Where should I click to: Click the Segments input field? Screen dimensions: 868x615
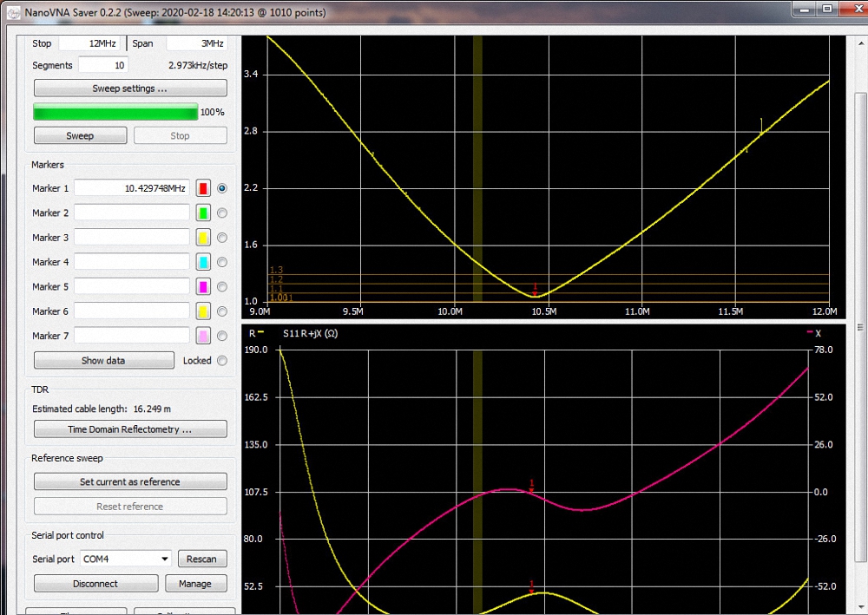coord(103,65)
